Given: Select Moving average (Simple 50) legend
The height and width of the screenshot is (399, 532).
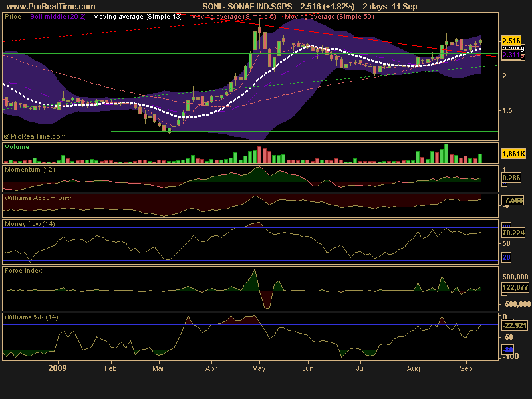Looking at the screenshot, I should (329, 16).
